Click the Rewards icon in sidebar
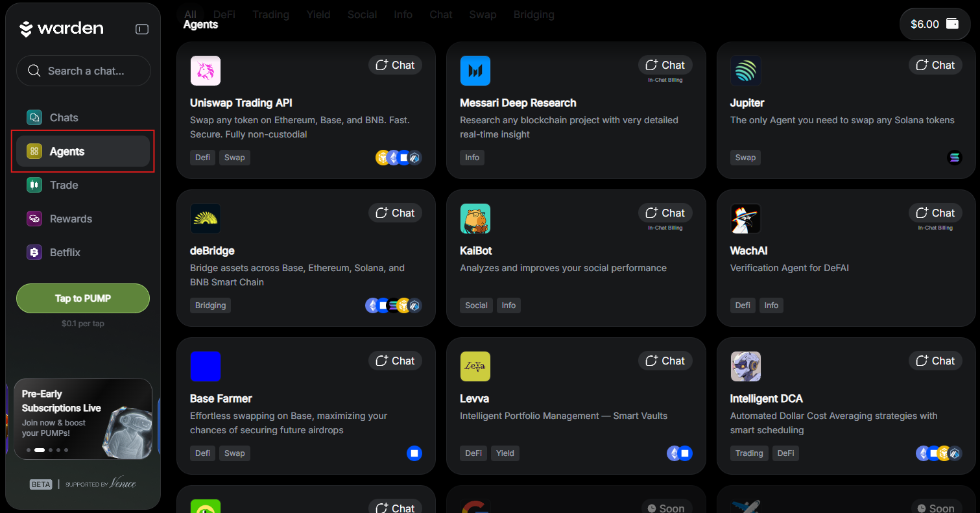The width and height of the screenshot is (980, 513). pos(34,219)
